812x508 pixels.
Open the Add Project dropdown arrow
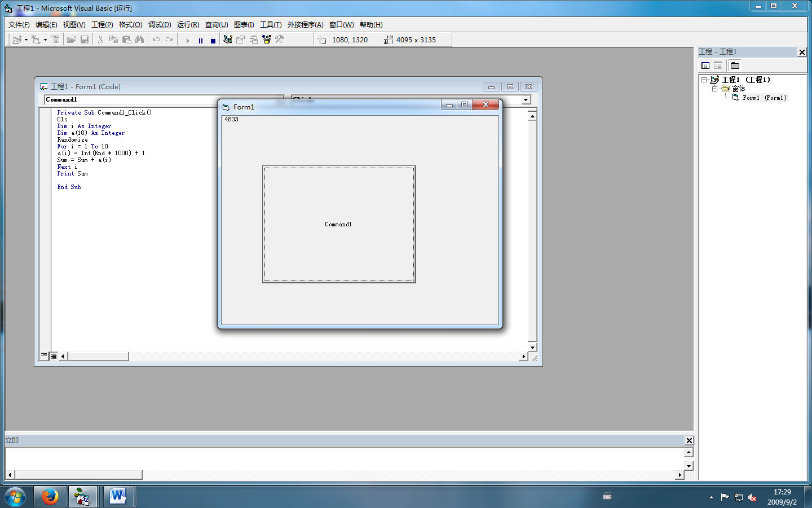coord(26,40)
